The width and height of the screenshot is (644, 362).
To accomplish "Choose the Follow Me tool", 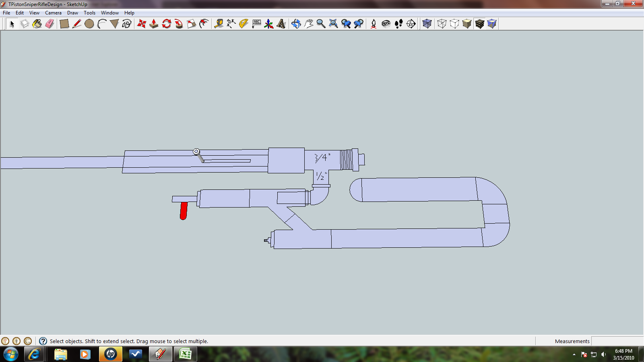I will (179, 24).
